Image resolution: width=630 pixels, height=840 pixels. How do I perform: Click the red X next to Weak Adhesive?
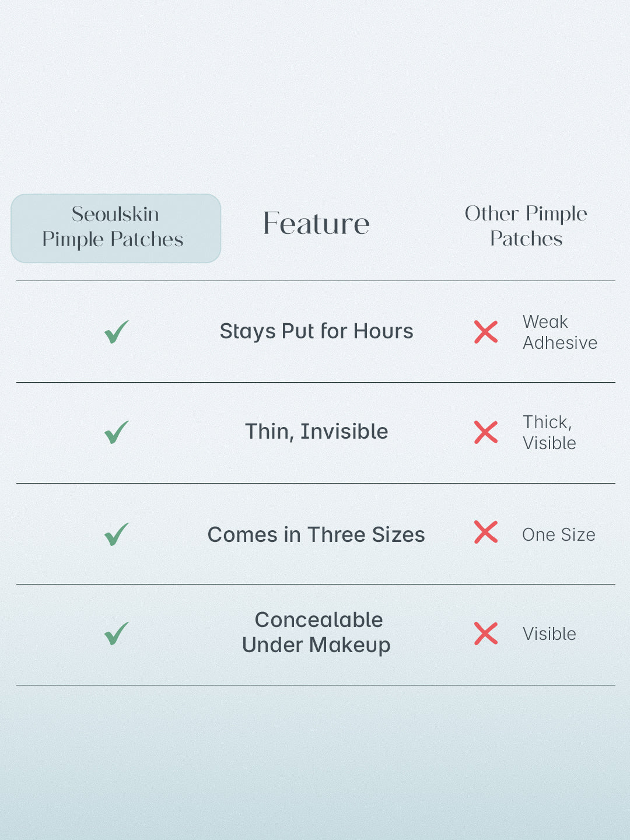486,332
